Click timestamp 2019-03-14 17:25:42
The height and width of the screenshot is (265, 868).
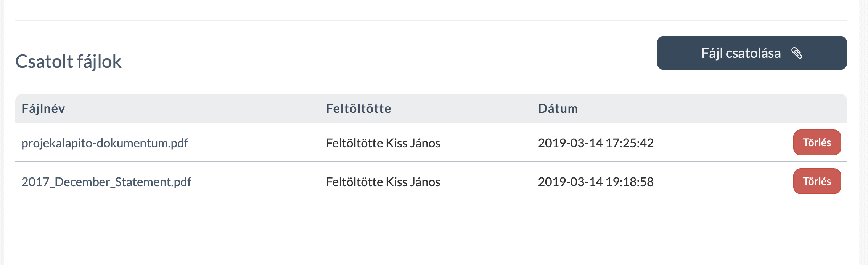coord(596,143)
